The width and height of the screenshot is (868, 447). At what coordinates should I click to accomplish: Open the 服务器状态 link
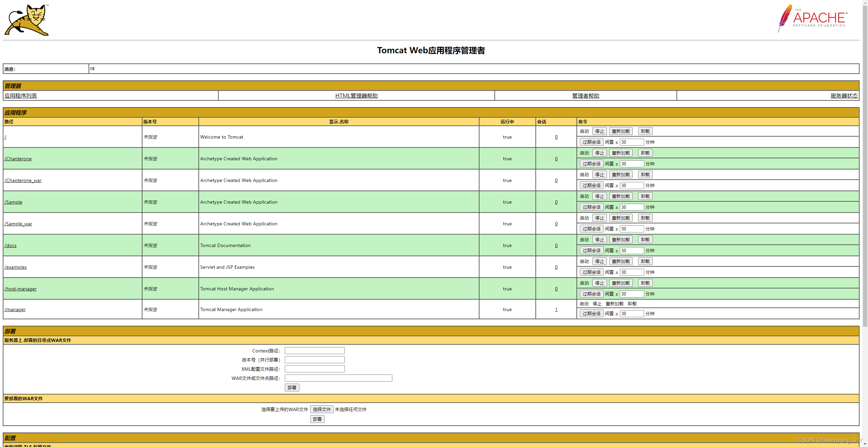(x=844, y=96)
